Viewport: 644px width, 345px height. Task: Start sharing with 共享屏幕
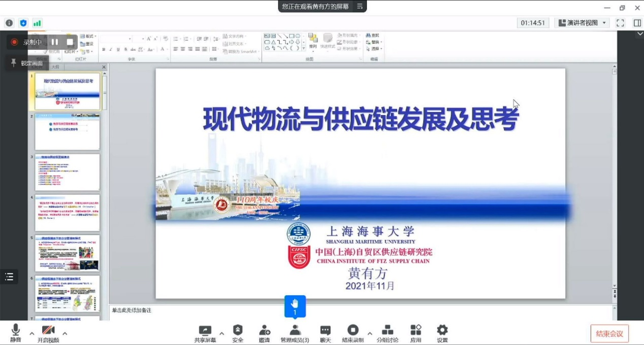pyautogui.click(x=205, y=333)
